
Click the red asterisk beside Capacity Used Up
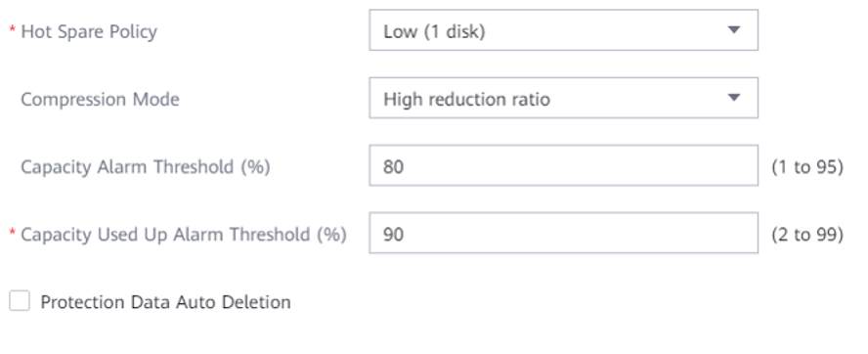click(12, 232)
